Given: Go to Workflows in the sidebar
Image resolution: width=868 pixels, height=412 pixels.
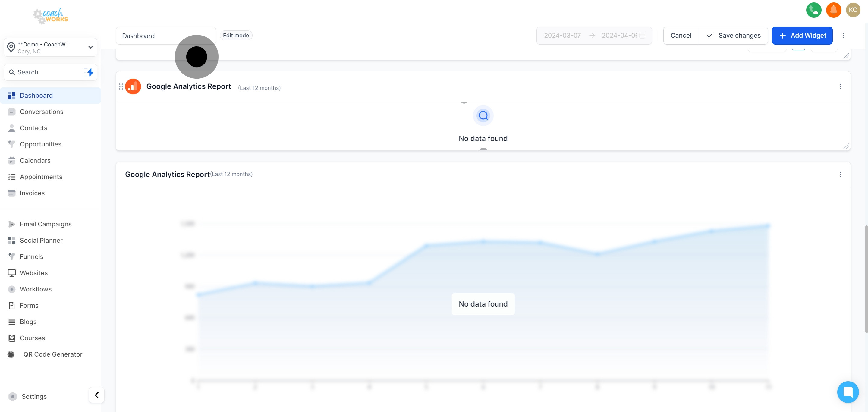Looking at the screenshot, I should click(36, 289).
